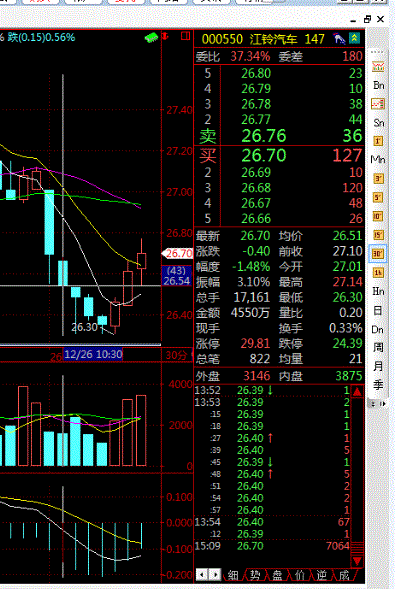This screenshot has width=395, height=589.
Task: Click the 12/26 10:30 date label
Action: (x=93, y=354)
